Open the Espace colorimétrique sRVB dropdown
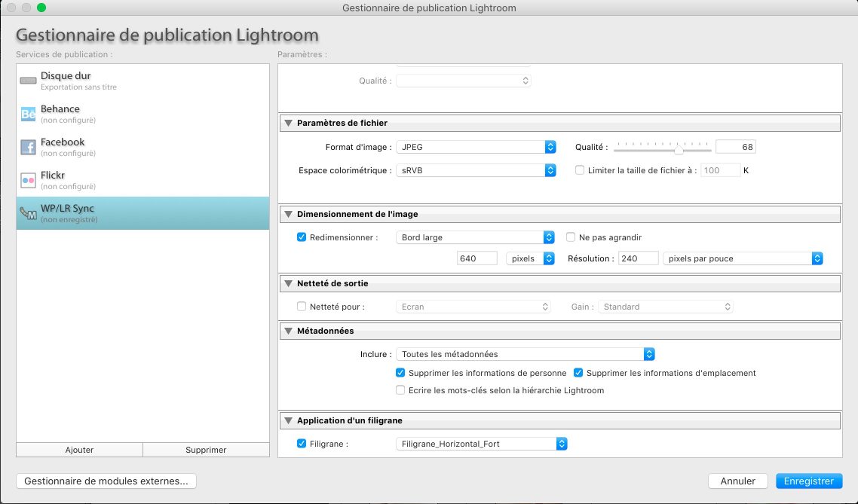The image size is (858, 504). click(476, 170)
